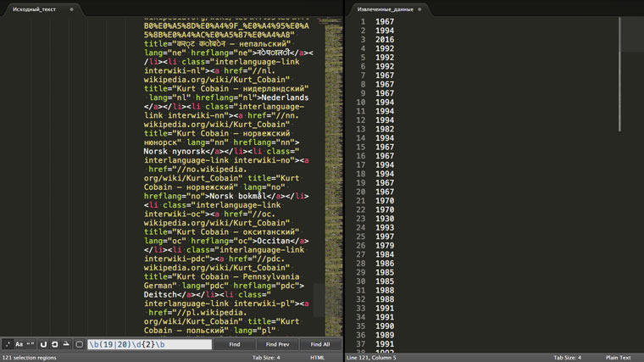Close the Извлеченные_данные tab

(x=421, y=8)
